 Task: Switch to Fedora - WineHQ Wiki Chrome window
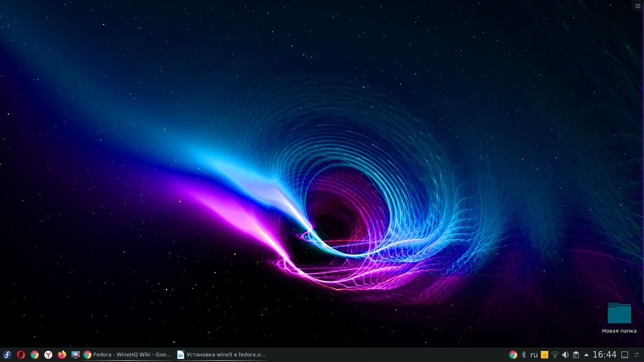click(128, 354)
